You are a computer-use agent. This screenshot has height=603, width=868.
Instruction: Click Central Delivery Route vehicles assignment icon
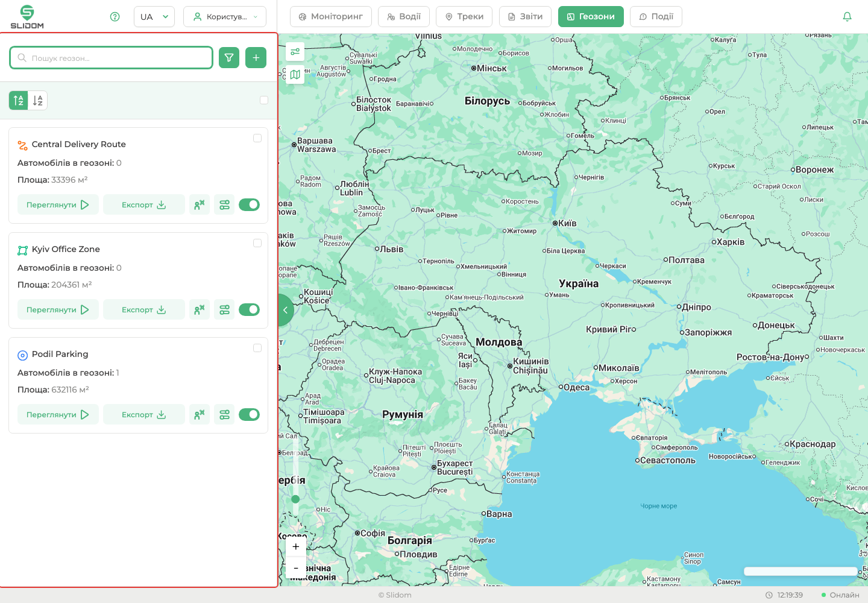(200, 205)
